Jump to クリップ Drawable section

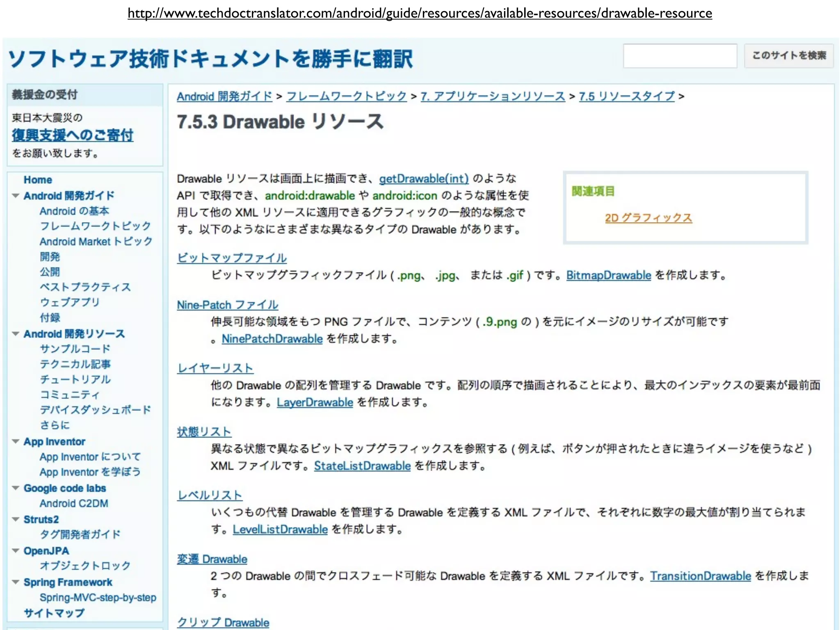click(x=223, y=623)
